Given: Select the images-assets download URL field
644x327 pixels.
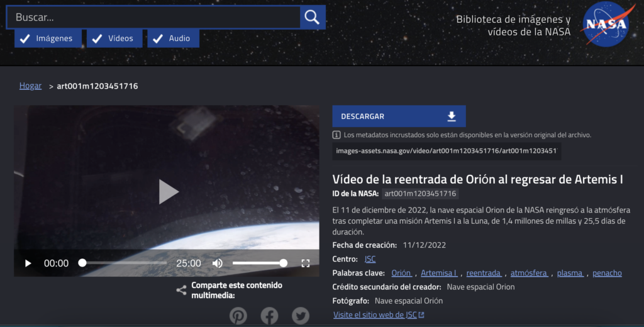Looking at the screenshot, I should [447, 151].
